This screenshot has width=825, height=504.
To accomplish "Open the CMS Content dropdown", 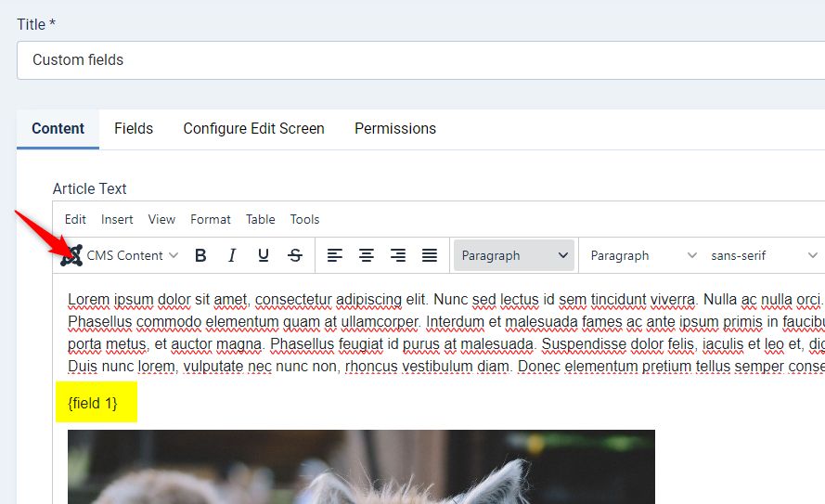I will click(120, 255).
